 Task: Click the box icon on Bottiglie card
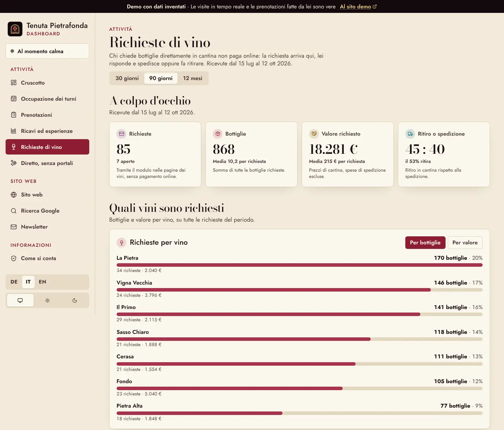[x=218, y=134]
